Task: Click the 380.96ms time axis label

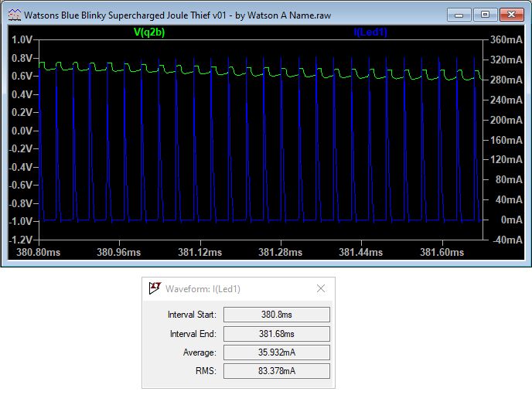Action: 119,252
